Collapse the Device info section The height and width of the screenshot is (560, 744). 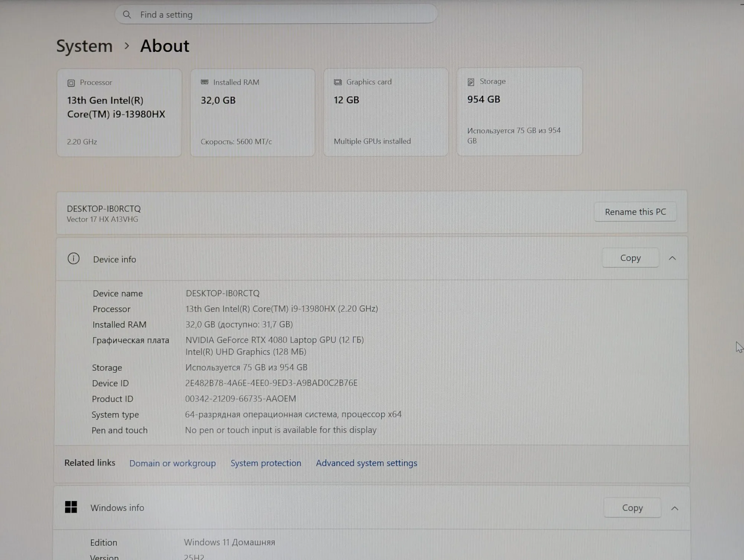click(x=672, y=258)
